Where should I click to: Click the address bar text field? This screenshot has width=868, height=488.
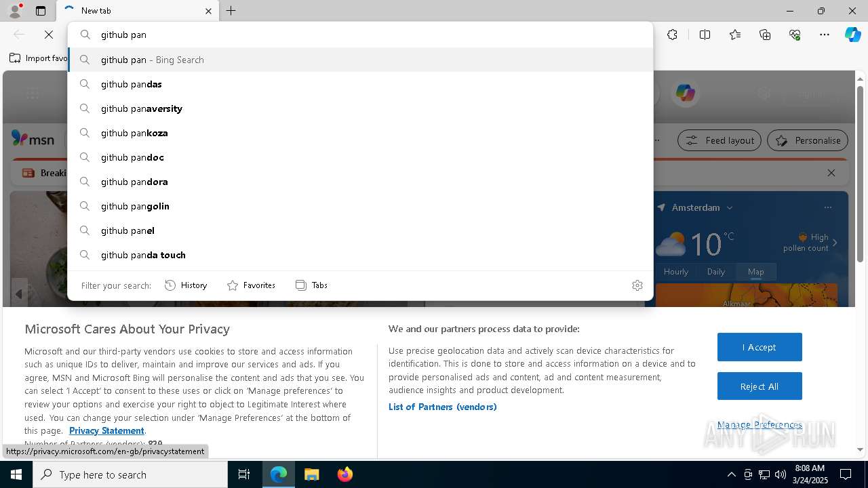coord(360,35)
